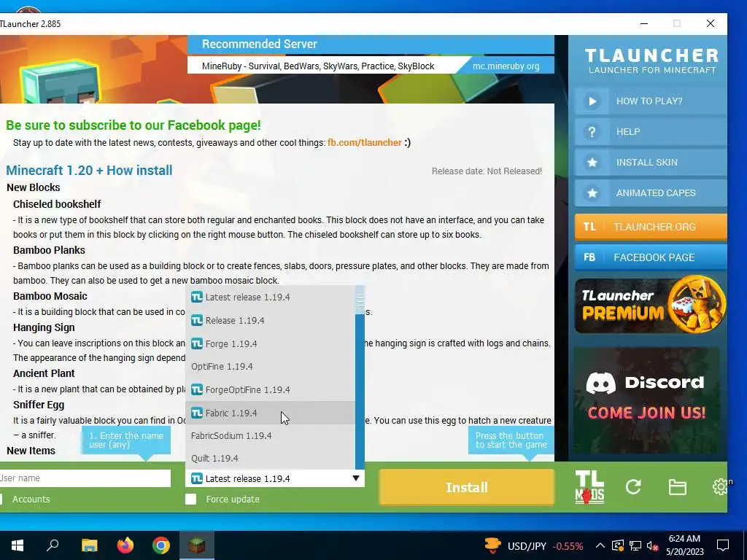Open the TLauncher Premium banner
Viewport: 747px width, 560px height.
coord(651,305)
